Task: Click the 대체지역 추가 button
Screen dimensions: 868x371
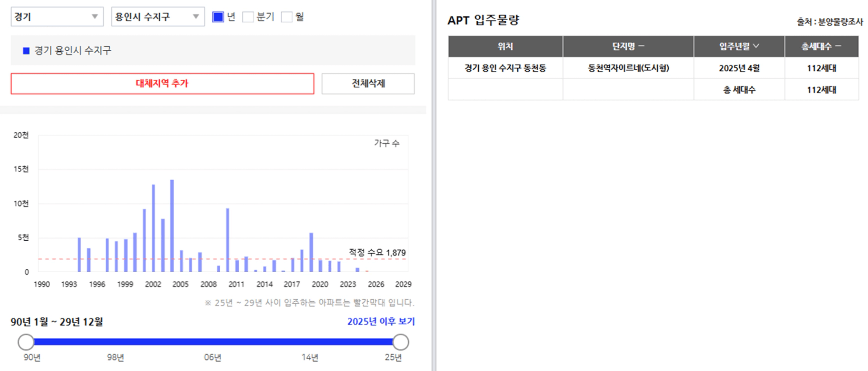Action: [162, 84]
